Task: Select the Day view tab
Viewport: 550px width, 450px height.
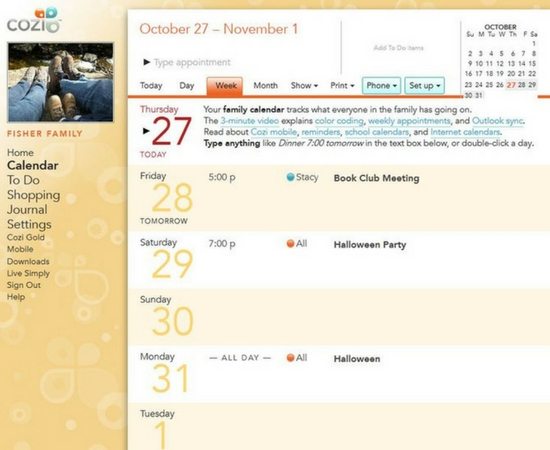Action: point(187,86)
